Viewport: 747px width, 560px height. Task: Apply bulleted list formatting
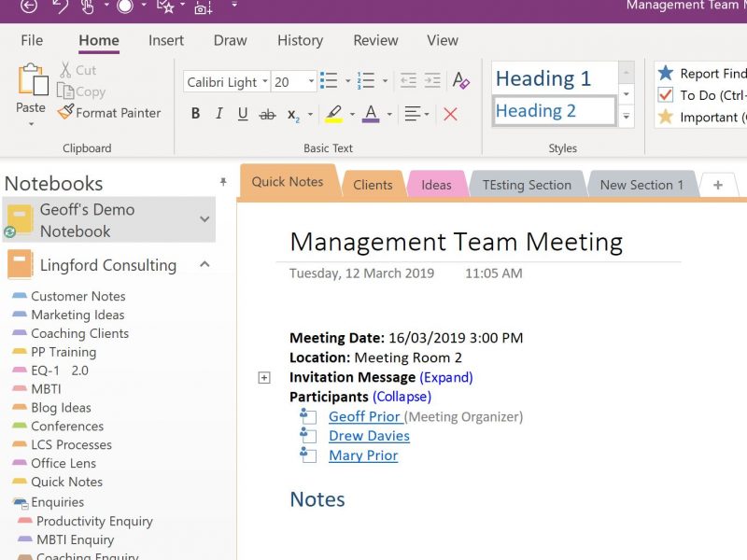coord(329,80)
